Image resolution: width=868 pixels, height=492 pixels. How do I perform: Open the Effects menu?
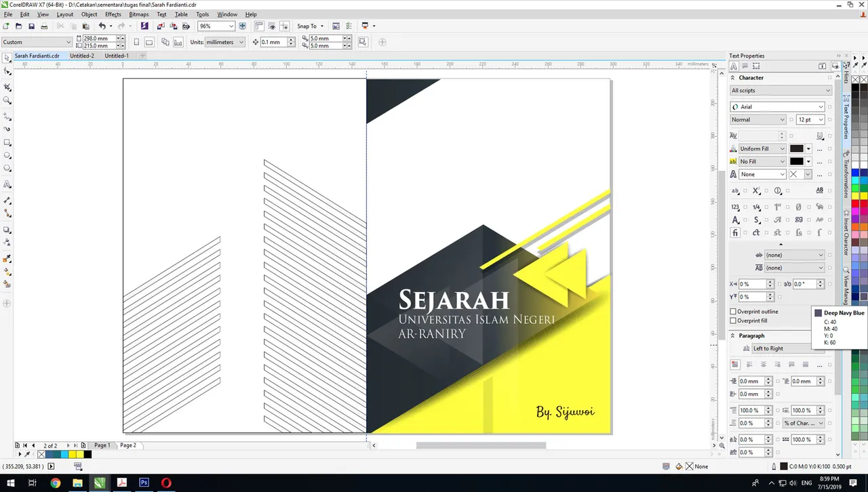113,14
